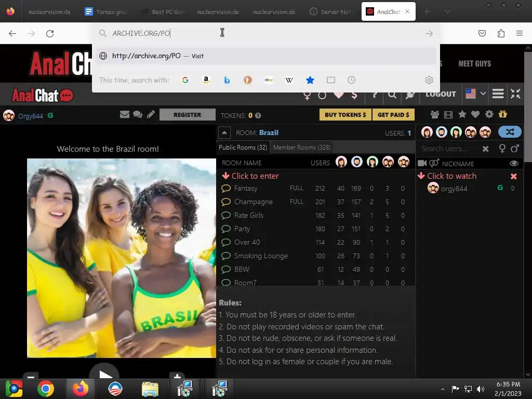Click the browser back arrow
Screen dimensions: 532x399
(x=12, y=33)
